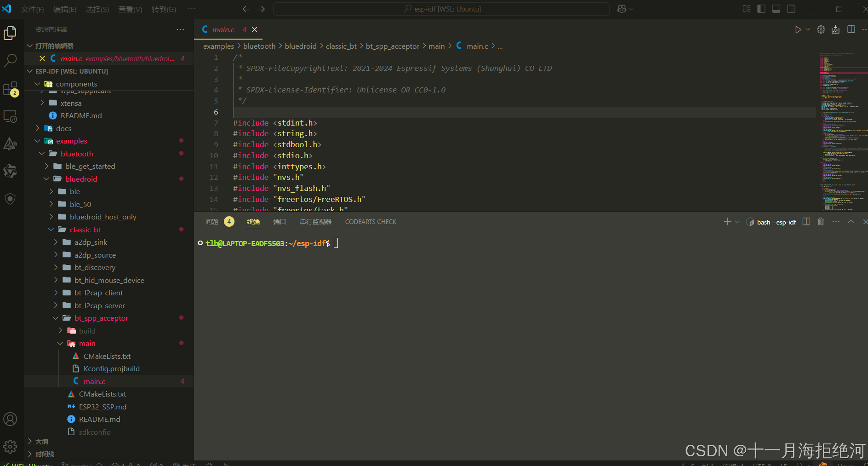
Task: Open the run options dropdown arrow
Action: [x=808, y=29]
